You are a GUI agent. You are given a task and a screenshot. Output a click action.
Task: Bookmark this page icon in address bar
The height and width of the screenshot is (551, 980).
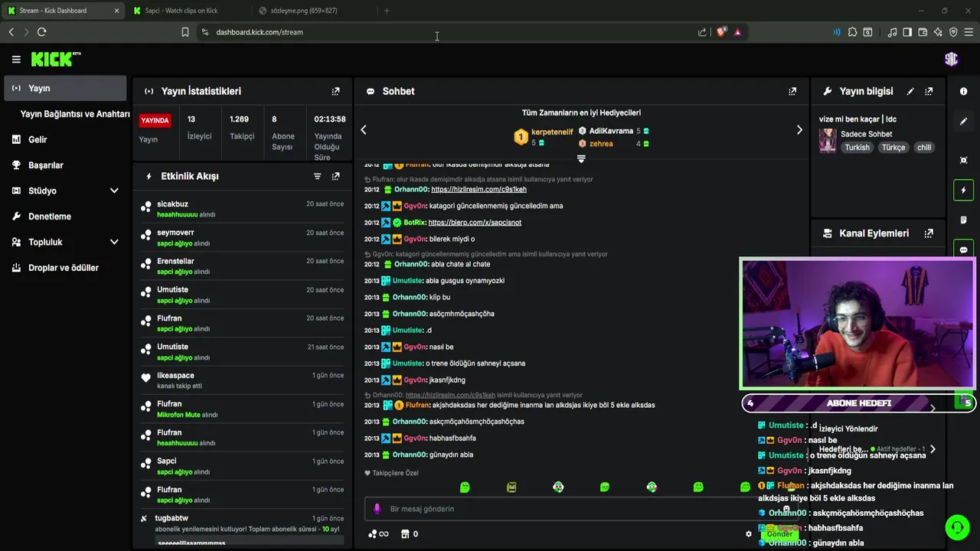coord(185,32)
